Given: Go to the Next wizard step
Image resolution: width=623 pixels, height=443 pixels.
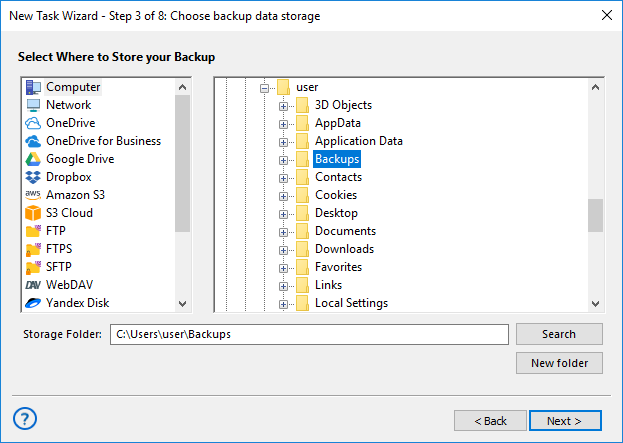Looking at the screenshot, I should [565, 421].
